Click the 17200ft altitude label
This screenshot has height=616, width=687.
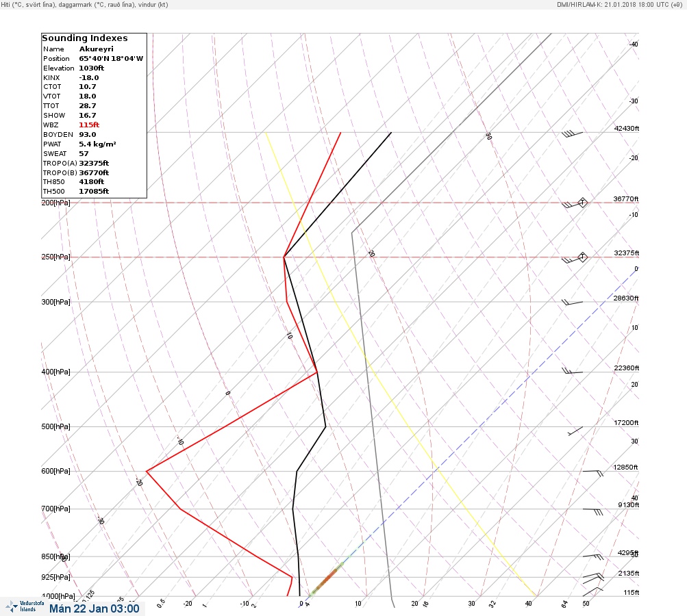626,422
